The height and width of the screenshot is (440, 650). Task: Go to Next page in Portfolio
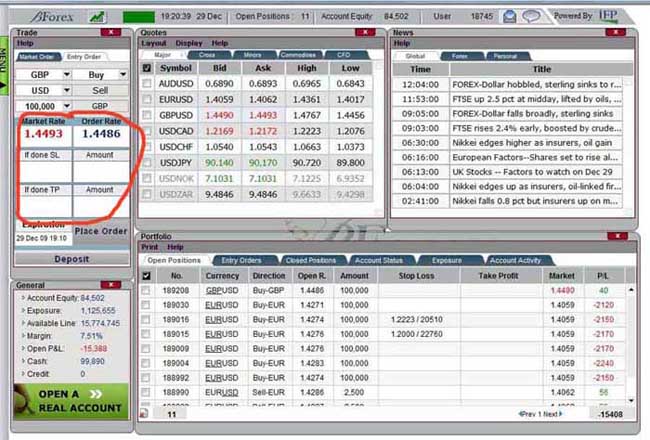(x=553, y=414)
